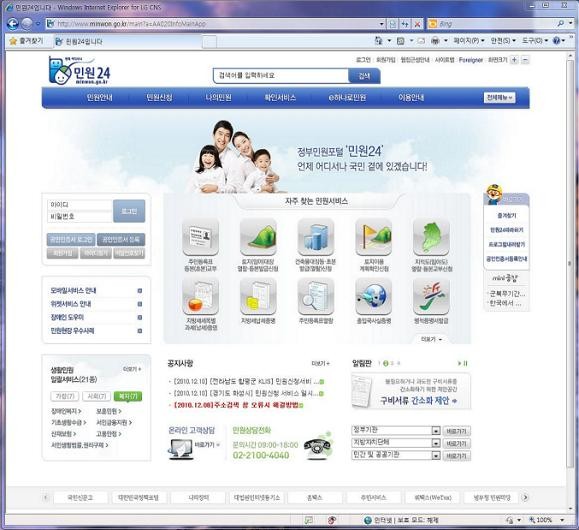Open the green Korea map cadastral icon
The height and width of the screenshot is (530, 579).
431,237
